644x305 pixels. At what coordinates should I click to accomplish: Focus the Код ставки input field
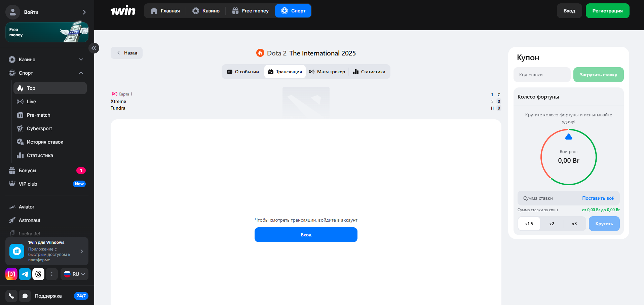(542, 75)
